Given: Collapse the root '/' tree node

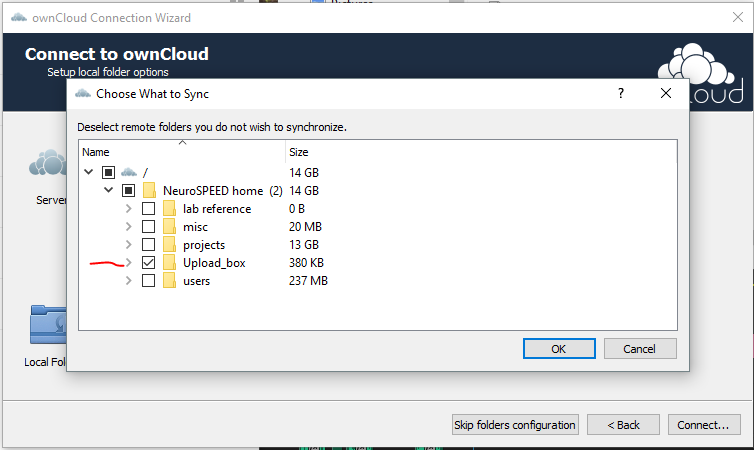Looking at the screenshot, I should click(88, 172).
